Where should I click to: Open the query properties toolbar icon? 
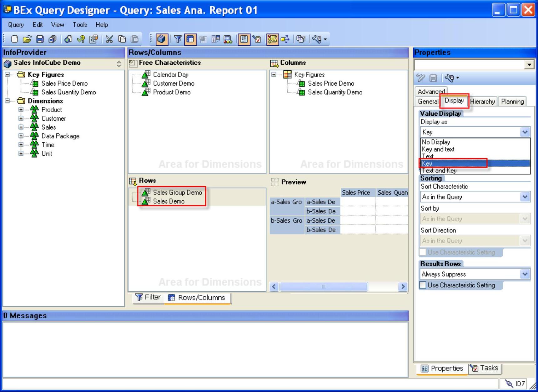coord(93,39)
